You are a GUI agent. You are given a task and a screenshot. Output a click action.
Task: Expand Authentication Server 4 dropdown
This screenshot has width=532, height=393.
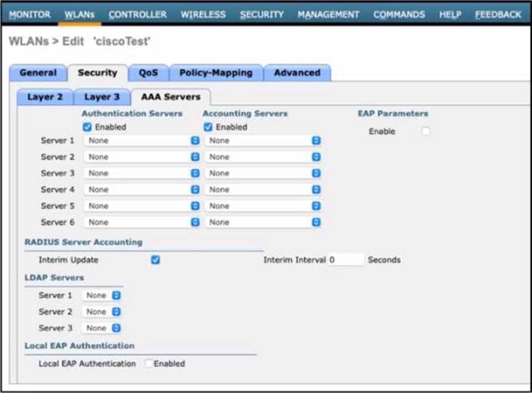pyautogui.click(x=141, y=190)
